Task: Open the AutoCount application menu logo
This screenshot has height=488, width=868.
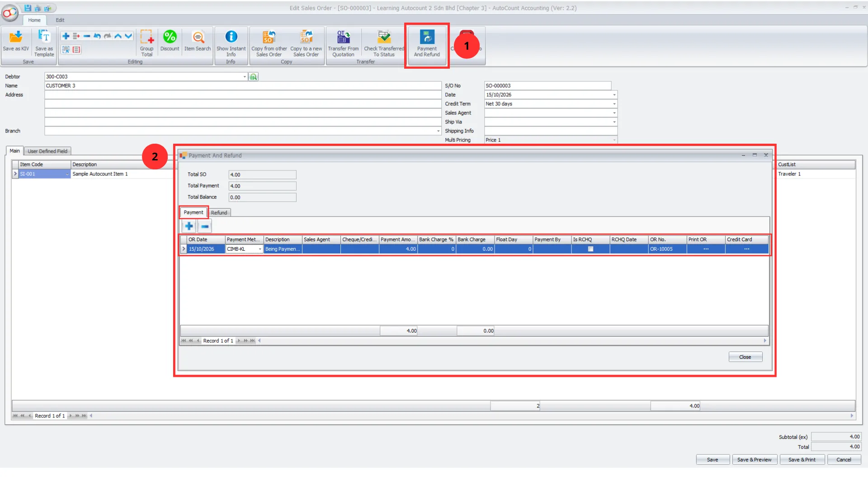Action: tap(9, 13)
